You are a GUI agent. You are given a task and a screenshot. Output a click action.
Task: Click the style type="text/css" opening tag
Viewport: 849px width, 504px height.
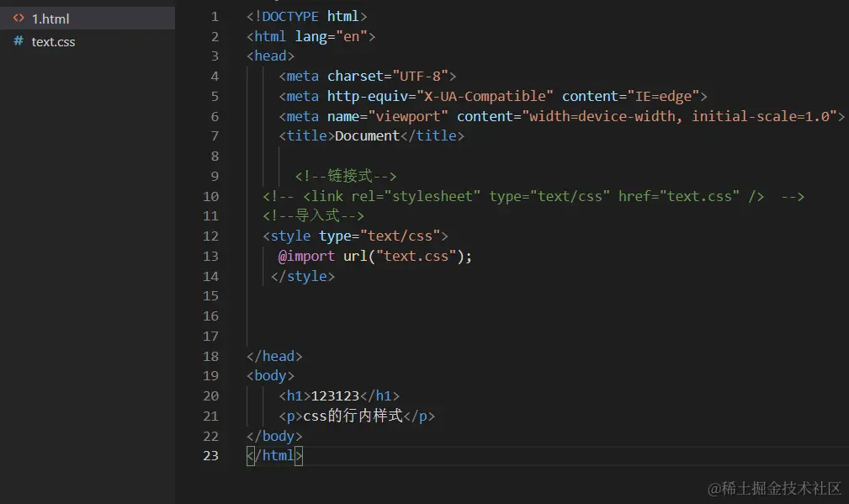pos(355,236)
